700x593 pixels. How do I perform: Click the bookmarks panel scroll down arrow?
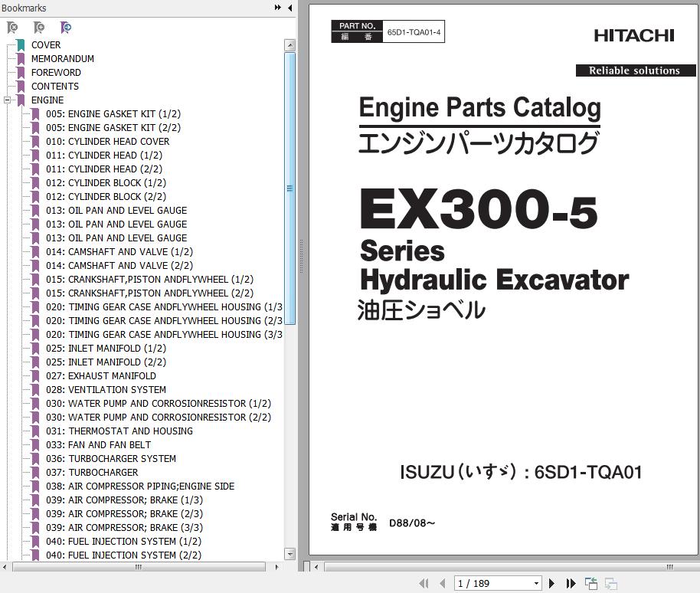pyautogui.click(x=289, y=554)
